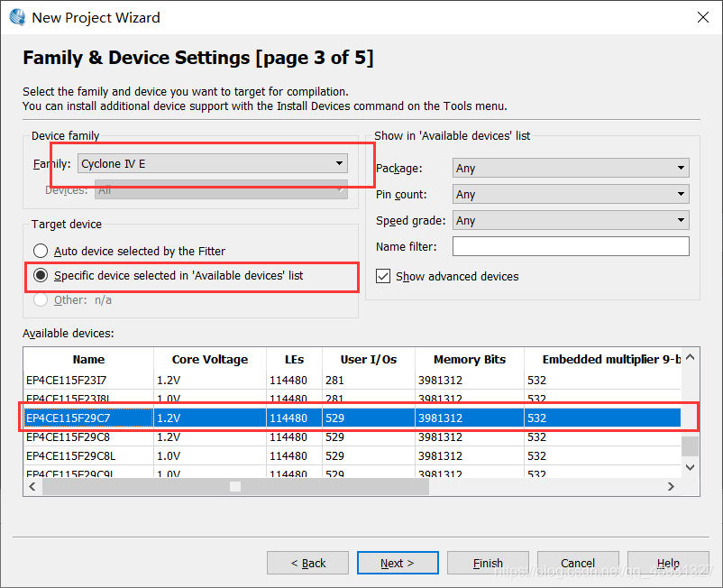The image size is (723, 588).
Task: Open the Family dropdown showing Cyclone IV E
Action: pos(213,163)
